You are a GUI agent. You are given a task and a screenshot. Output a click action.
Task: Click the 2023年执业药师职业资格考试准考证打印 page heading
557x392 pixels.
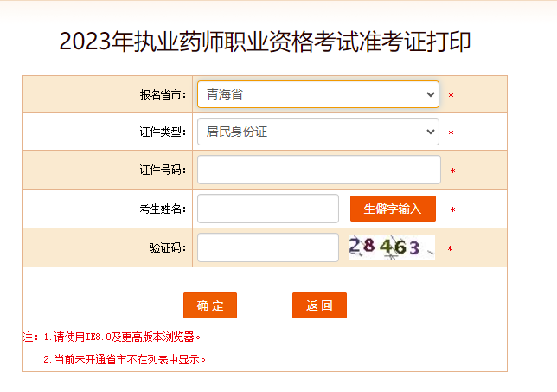pyautogui.click(x=265, y=42)
